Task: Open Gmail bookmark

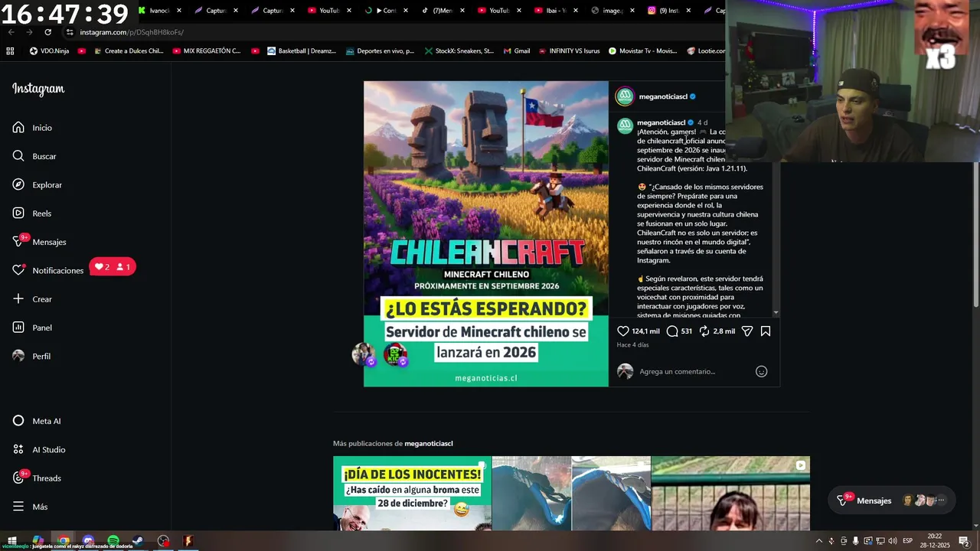Action: click(x=516, y=51)
